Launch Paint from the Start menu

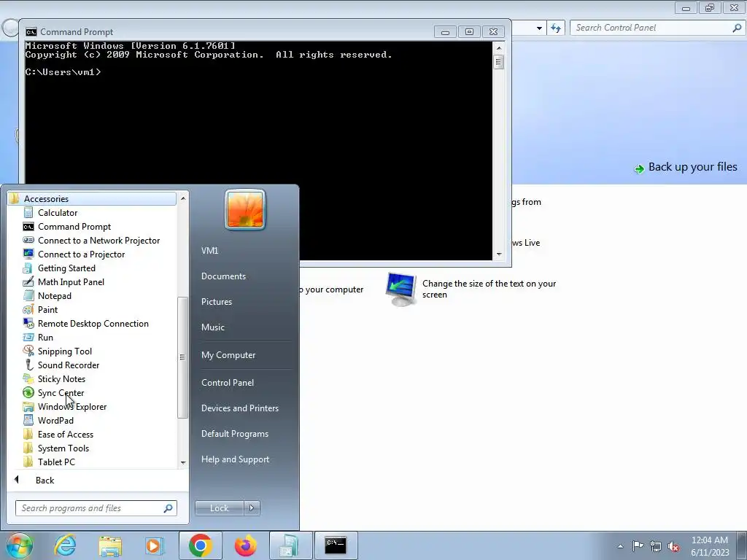tap(47, 309)
